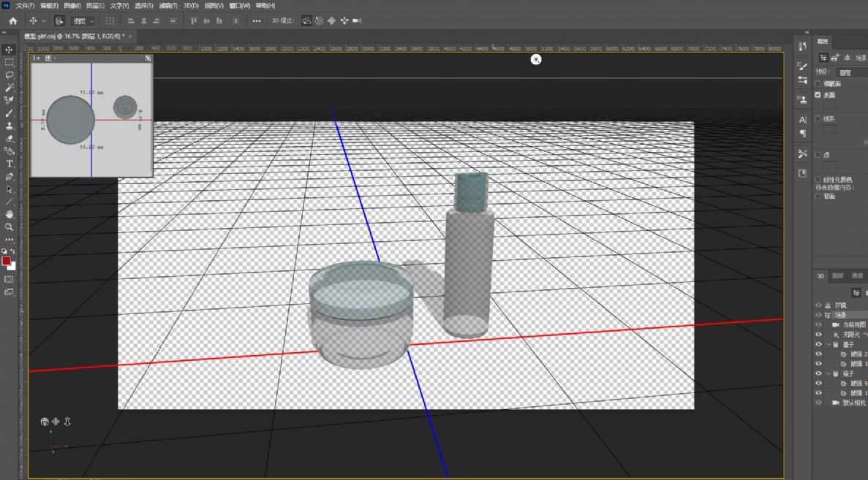Screen dimensions: 868x480
Task: Toggle auto-select checkbox in options bar
Action: point(59,21)
